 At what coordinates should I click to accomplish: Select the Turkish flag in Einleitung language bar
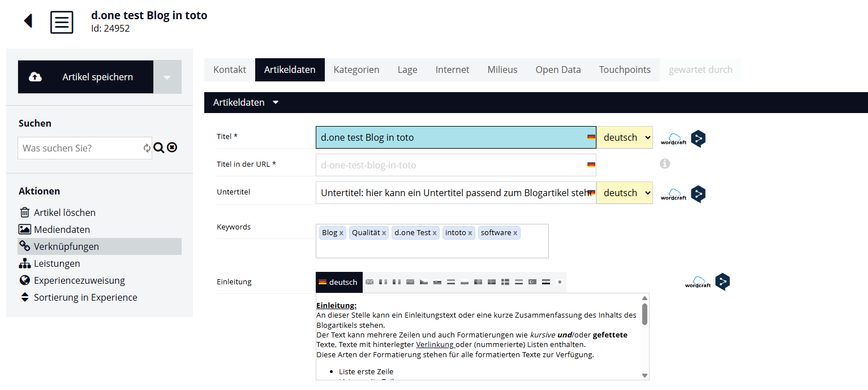click(x=532, y=282)
